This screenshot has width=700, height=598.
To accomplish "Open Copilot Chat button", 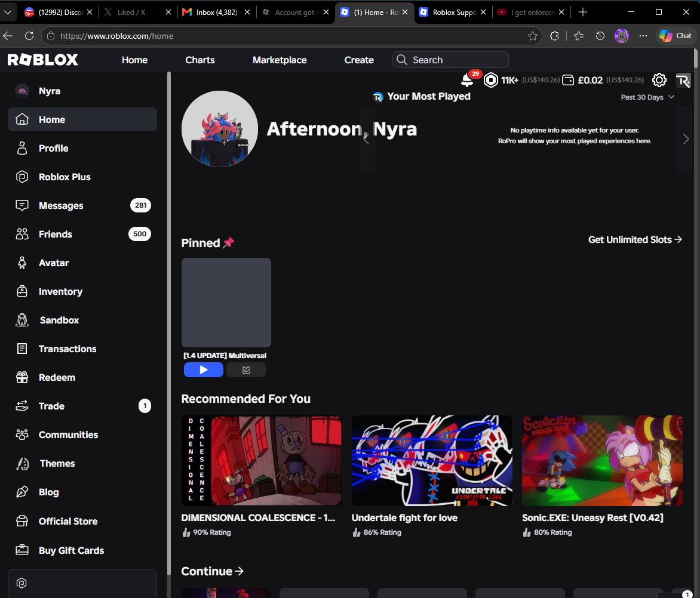I will (x=676, y=36).
